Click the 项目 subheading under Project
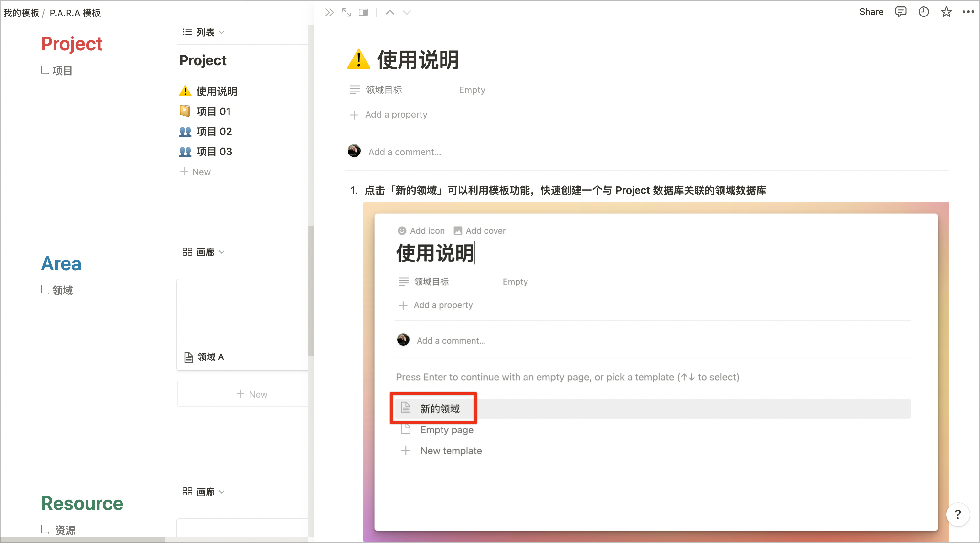980x543 pixels. click(62, 70)
